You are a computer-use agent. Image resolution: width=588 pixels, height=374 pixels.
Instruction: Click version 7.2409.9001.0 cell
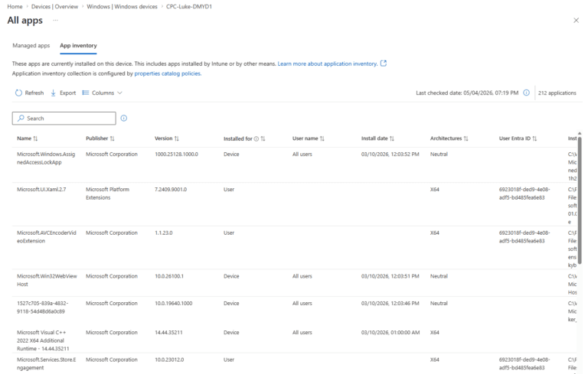click(x=171, y=190)
